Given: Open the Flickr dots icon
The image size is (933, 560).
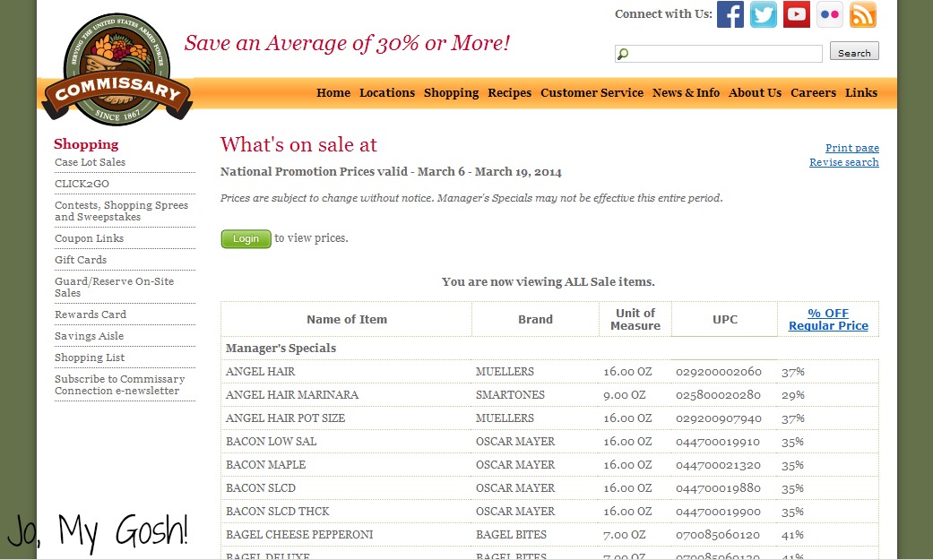Looking at the screenshot, I should [829, 14].
